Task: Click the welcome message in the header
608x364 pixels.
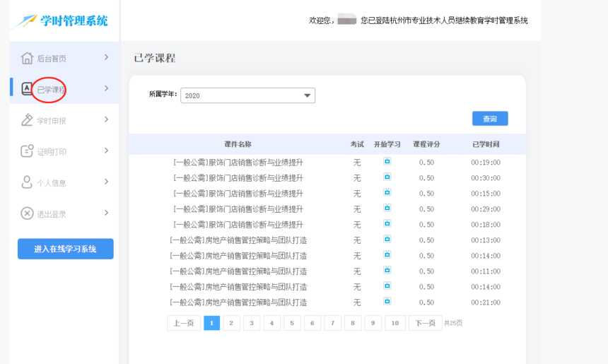Action: pos(419,20)
